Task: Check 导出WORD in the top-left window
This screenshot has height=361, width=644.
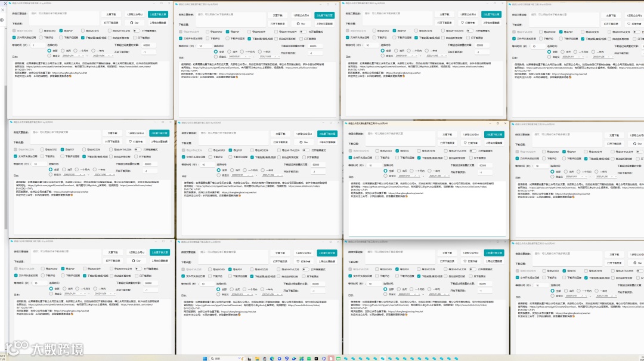Action: pyautogui.click(x=41, y=31)
